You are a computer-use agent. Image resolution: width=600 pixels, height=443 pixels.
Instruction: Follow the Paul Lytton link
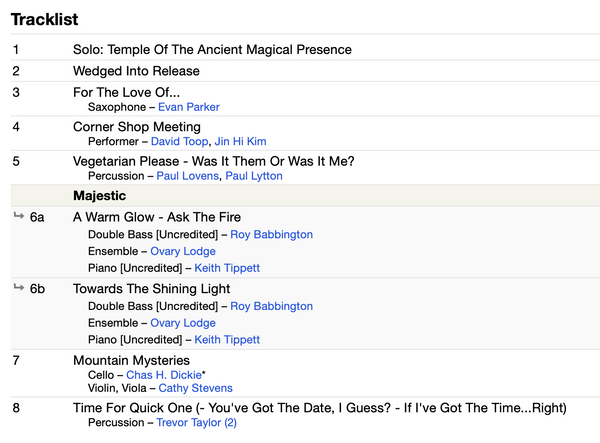[254, 176]
